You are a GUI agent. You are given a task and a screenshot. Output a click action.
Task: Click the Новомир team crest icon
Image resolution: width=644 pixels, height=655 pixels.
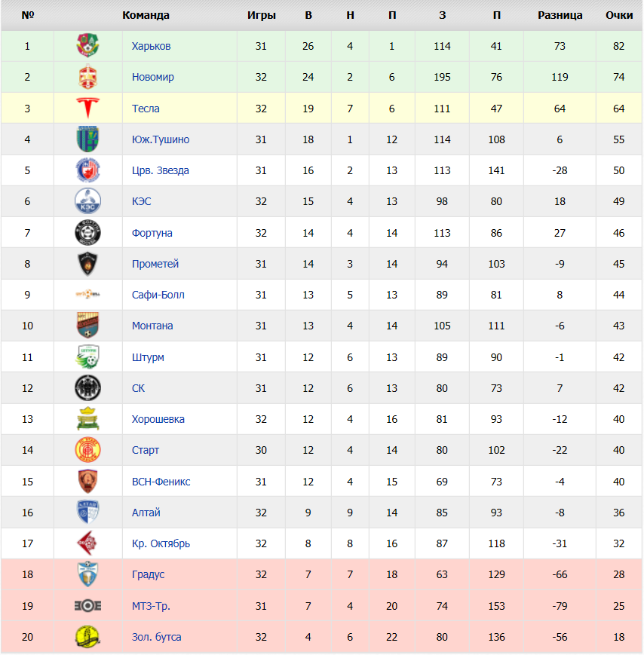click(87, 76)
